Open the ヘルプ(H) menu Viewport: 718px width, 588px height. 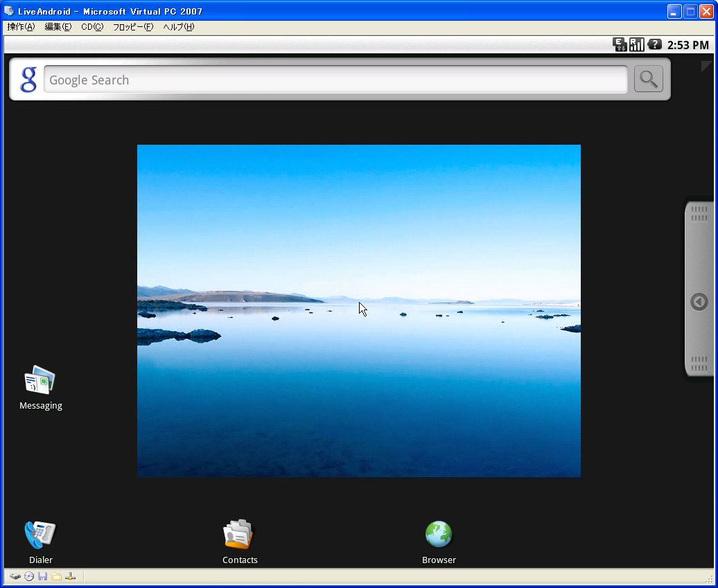point(179,27)
